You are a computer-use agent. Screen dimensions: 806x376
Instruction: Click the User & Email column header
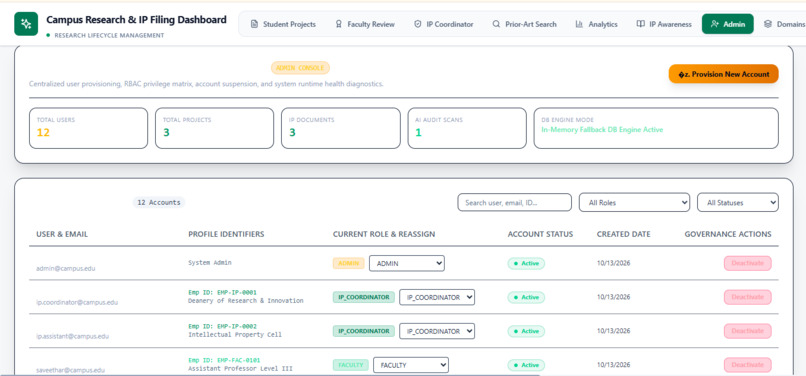(62, 234)
